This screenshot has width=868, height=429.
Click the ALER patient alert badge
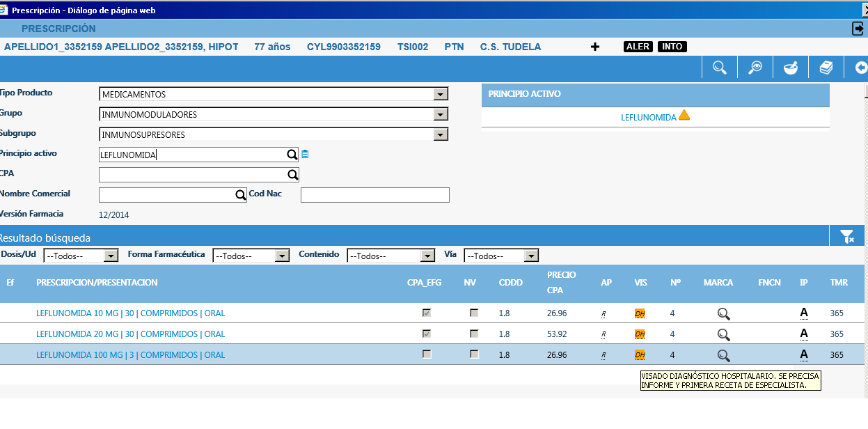pos(638,47)
